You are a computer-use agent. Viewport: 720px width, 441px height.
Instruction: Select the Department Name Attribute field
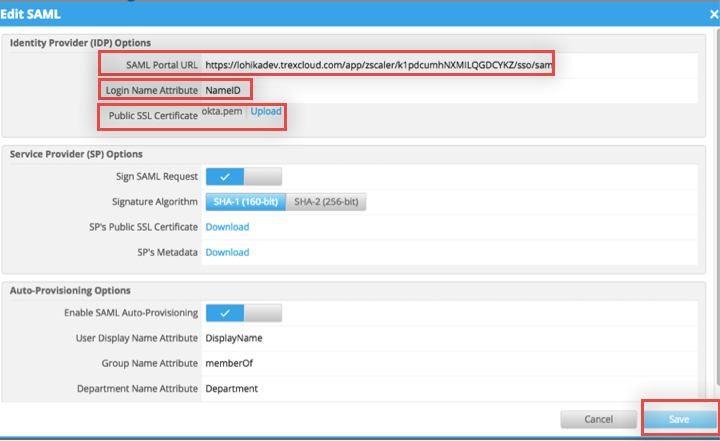click(231, 388)
